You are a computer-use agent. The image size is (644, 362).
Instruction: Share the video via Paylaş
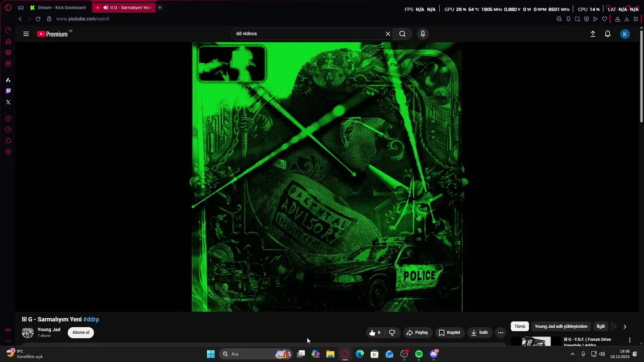point(417,332)
